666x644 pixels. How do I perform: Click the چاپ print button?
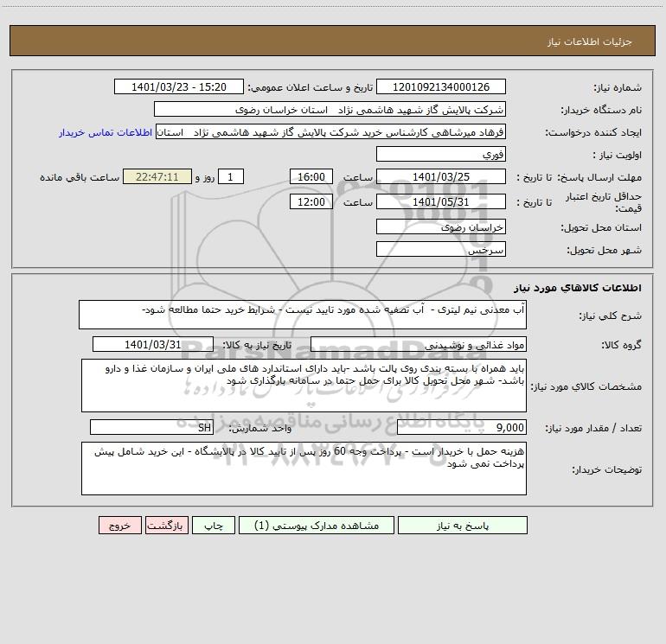point(214,526)
